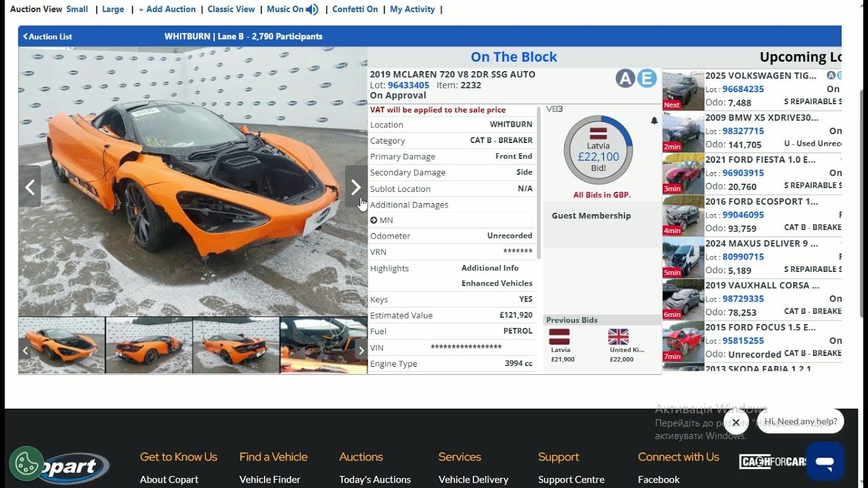Open the chat widget button

(825, 462)
